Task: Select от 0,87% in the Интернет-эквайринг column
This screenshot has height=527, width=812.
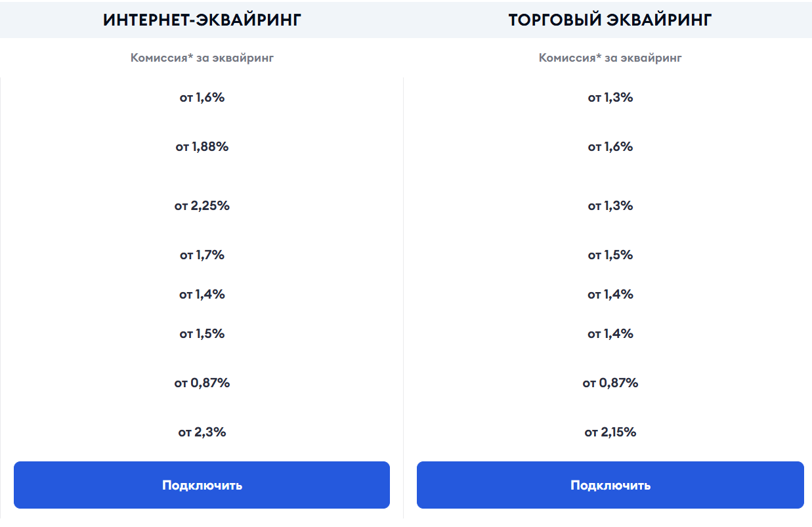Action: pyautogui.click(x=202, y=383)
